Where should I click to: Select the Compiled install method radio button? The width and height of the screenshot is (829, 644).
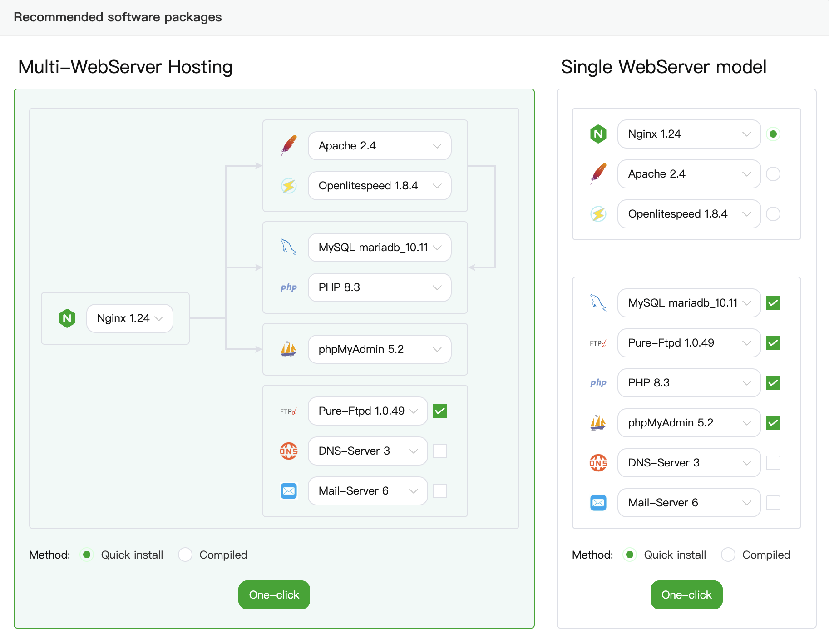click(x=185, y=555)
